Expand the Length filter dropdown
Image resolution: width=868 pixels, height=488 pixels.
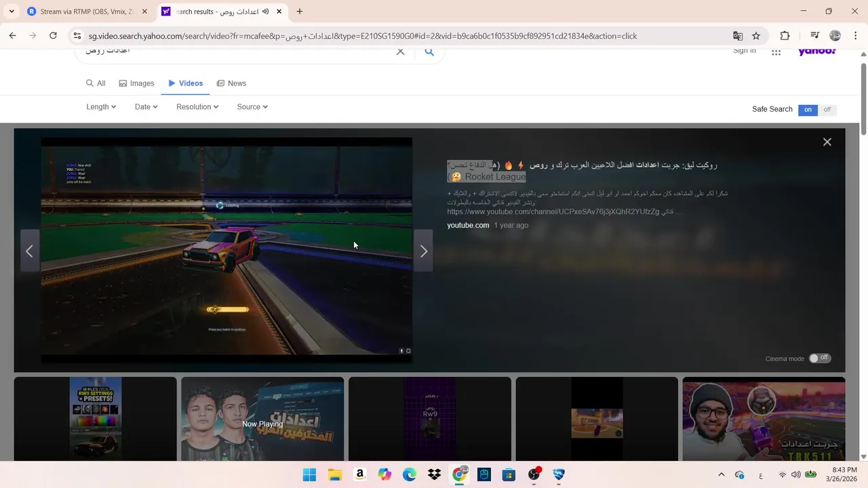tap(101, 106)
